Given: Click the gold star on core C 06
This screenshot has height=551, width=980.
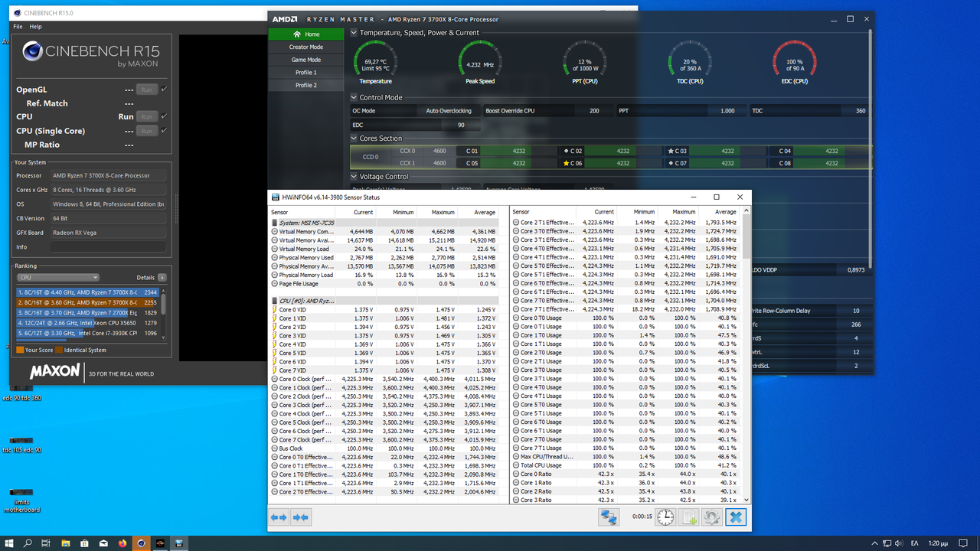Looking at the screenshot, I should tap(567, 163).
